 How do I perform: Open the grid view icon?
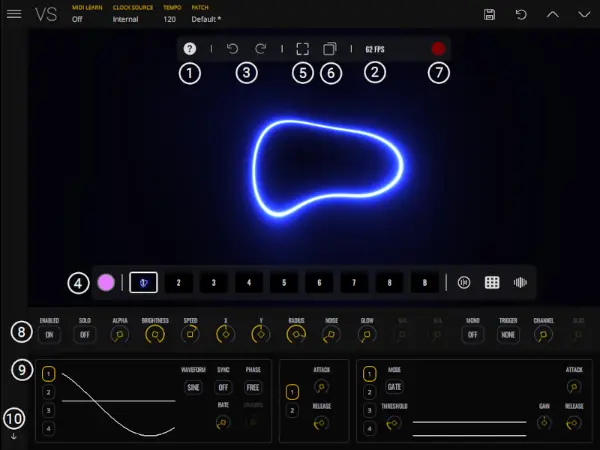[x=492, y=283]
